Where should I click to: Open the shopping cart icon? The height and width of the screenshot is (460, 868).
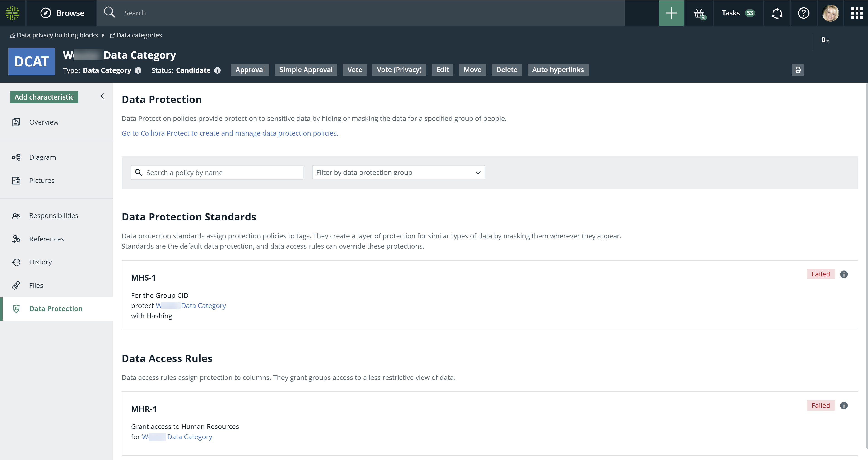(x=699, y=13)
